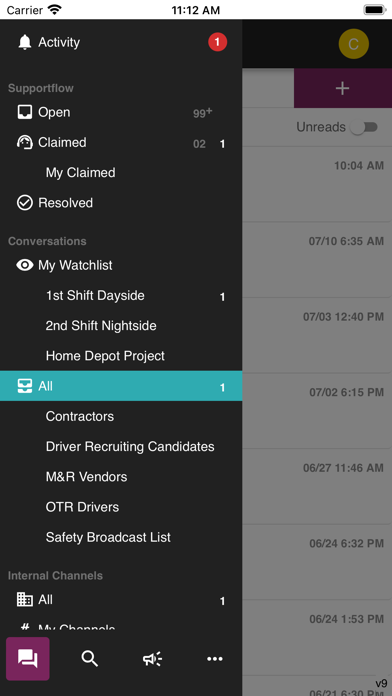392x696 pixels.
Task: Open Driver Recruiting Candidates list
Action: 121,447
